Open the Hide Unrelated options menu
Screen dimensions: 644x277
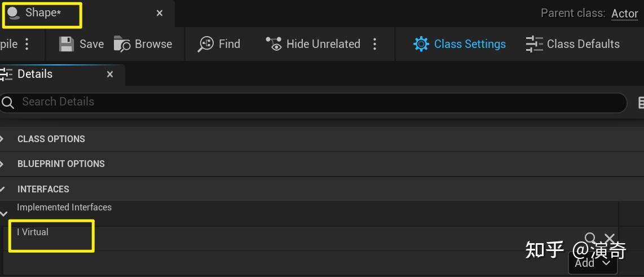375,44
